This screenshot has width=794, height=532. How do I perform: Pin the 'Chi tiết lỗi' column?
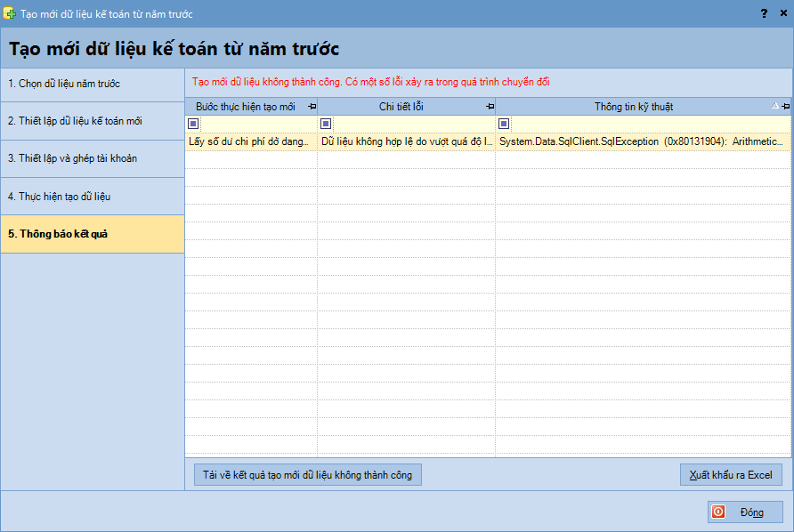coord(490,106)
